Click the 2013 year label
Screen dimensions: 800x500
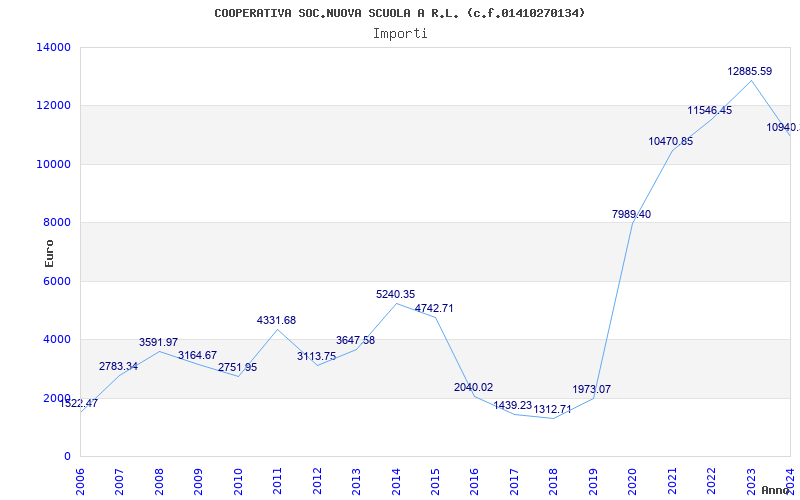click(x=357, y=481)
